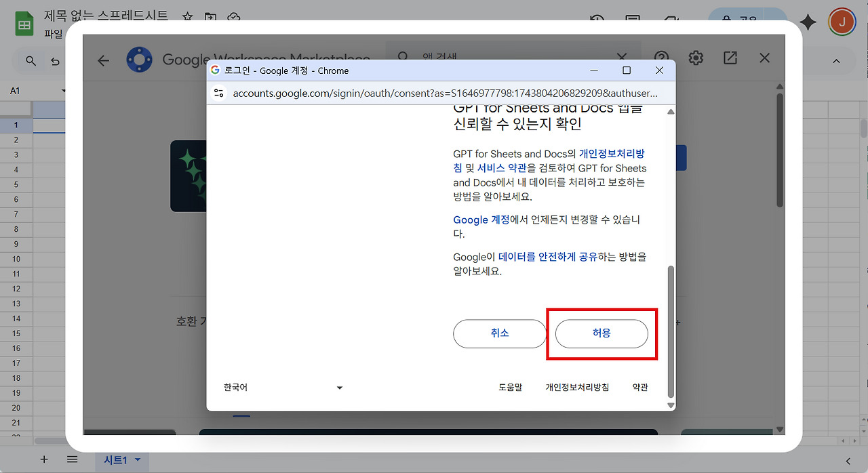Open the 파일 menu
868x473 pixels.
pyautogui.click(x=54, y=33)
